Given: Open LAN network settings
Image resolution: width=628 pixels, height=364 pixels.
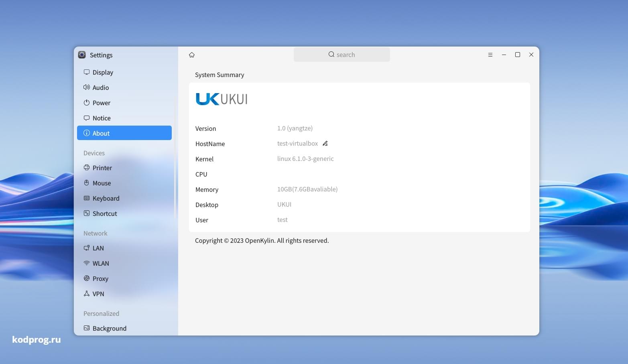Looking at the screenshot, I should (124, 248).
